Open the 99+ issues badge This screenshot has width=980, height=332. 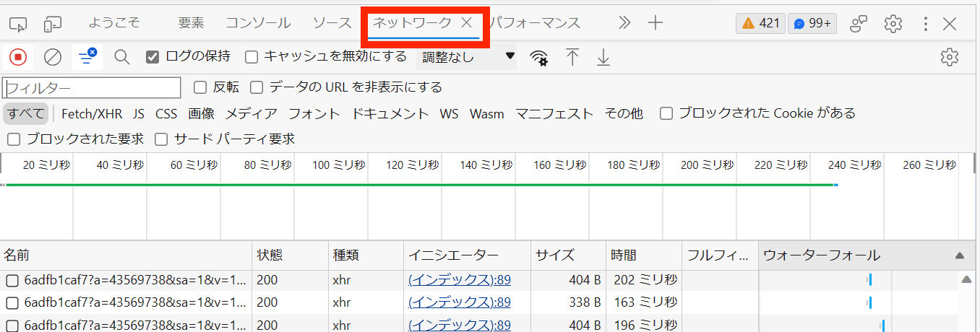point(812,23)
